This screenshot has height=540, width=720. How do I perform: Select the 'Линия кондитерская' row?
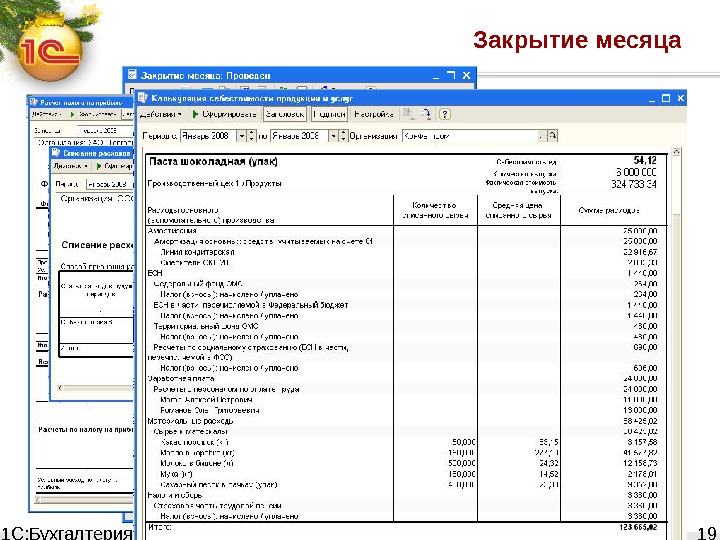coord(406,252)
